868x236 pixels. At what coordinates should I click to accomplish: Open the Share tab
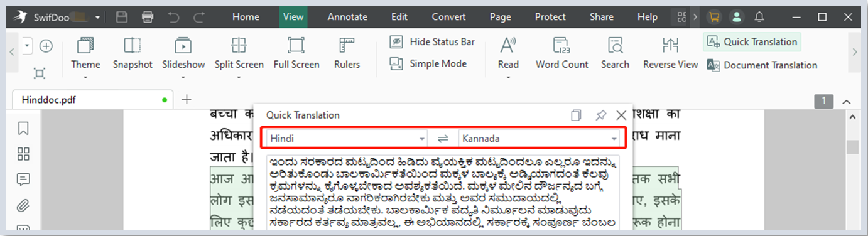(x=602, y=17)
